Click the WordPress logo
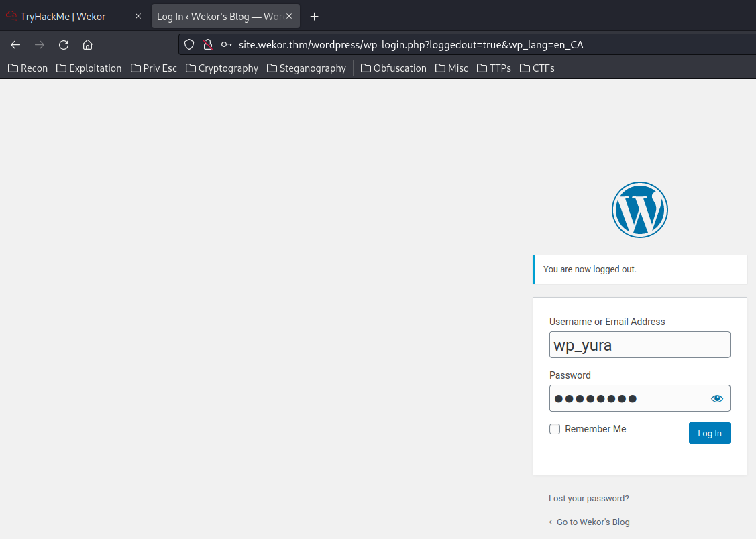 click(x=640, y=210)
